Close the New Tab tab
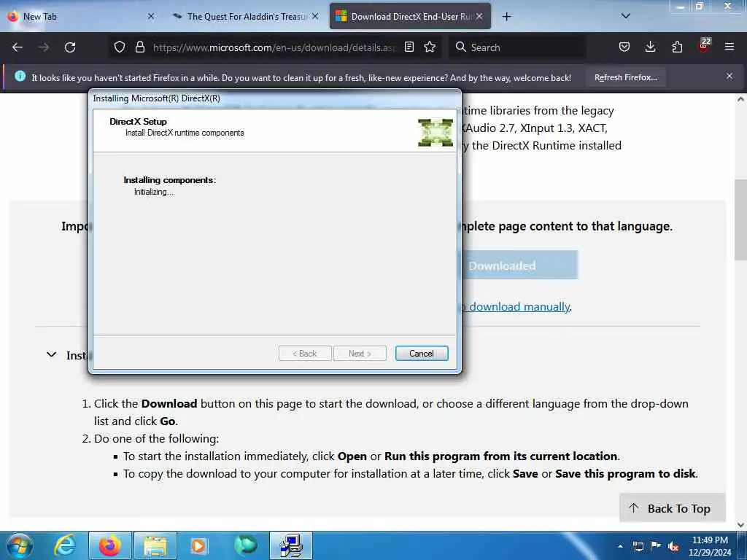The image size is (747, 560). coord(150,16)
